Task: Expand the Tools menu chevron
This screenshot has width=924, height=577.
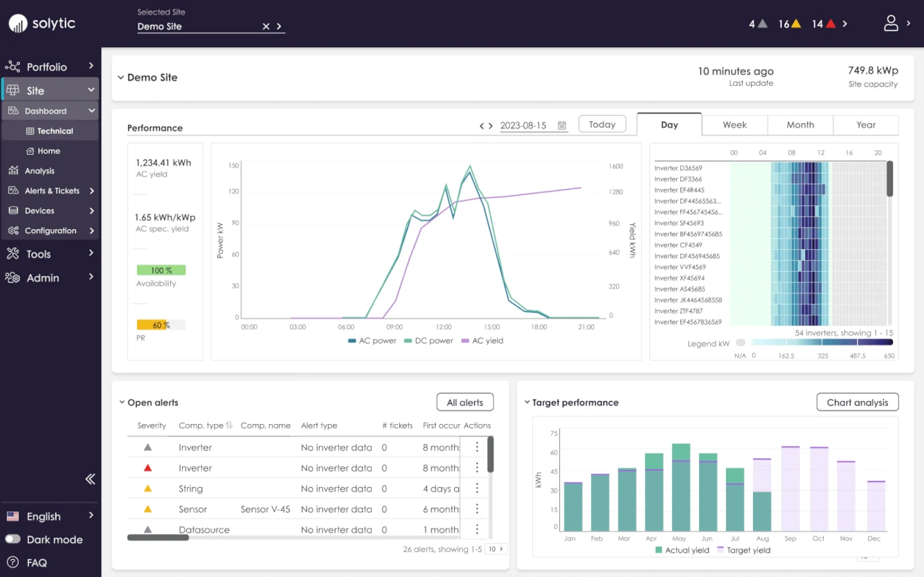Action: click(x=91, y=254)
